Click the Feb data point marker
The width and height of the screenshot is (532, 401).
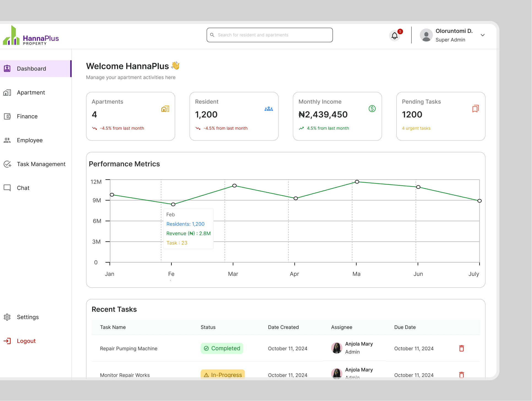pos(173,204)
